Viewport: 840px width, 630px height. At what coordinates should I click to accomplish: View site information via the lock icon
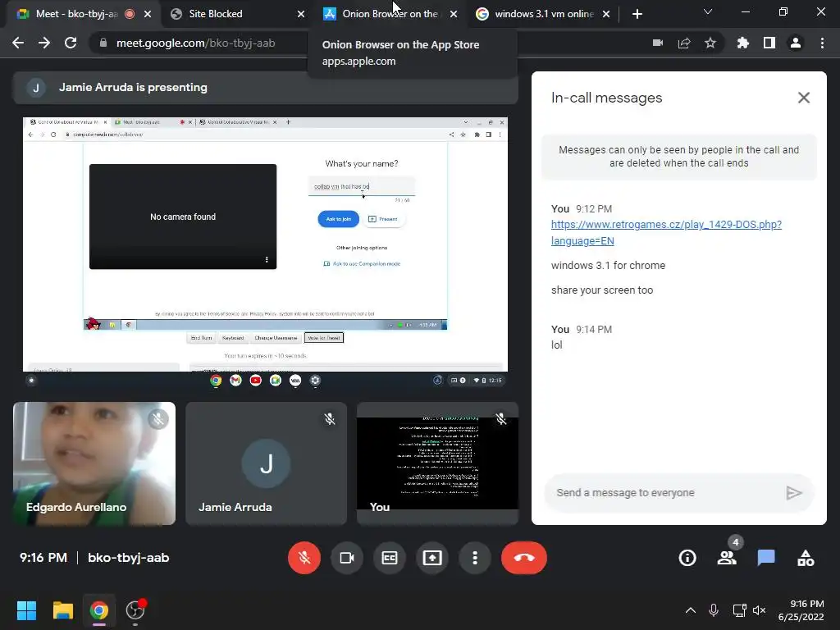pos(103,43)
